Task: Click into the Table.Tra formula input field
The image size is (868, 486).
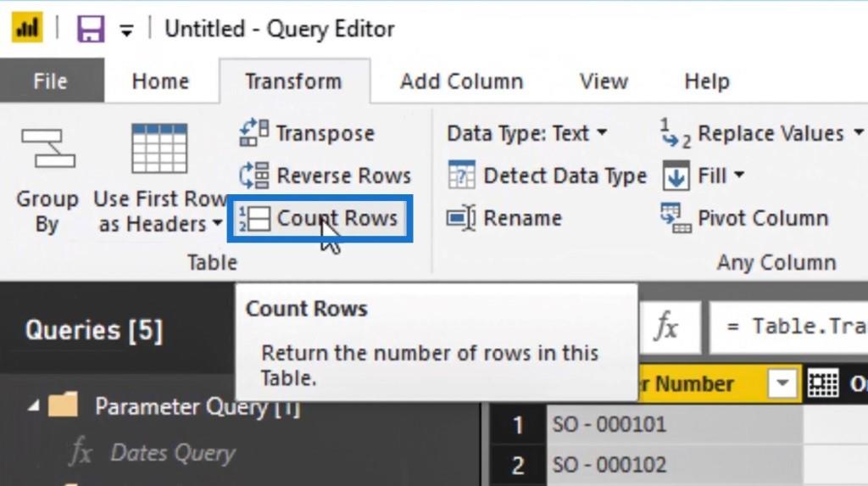Action: pos(789,327)
